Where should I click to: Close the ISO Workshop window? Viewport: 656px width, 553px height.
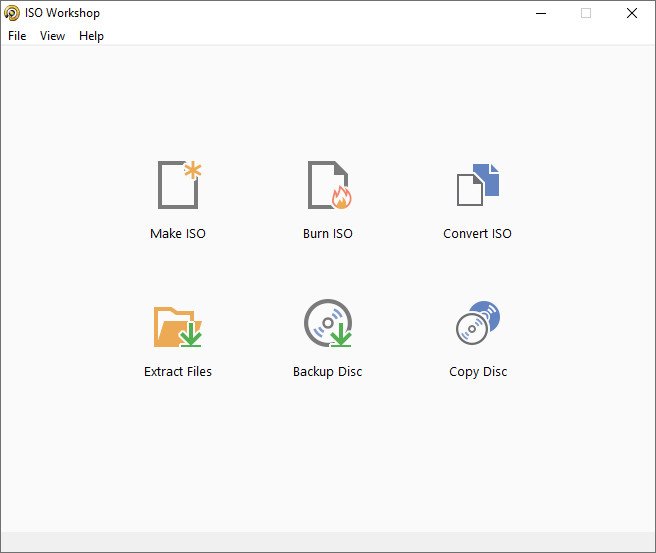[x=632, y=13]
